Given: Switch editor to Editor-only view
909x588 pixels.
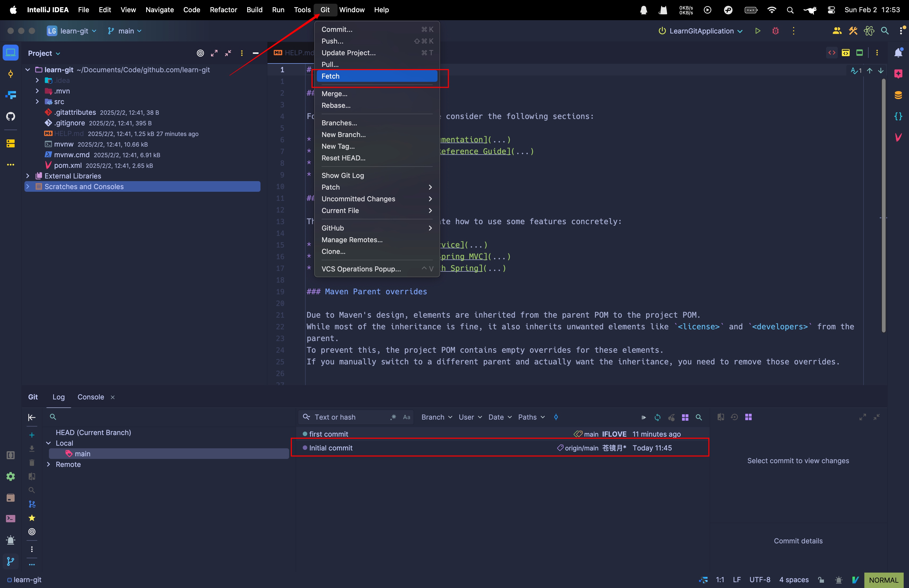Looking at the screenshot, I should 832,53.
